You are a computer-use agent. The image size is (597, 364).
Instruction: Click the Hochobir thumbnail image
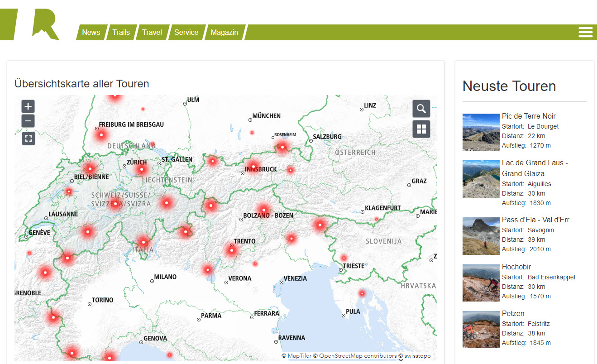click(481, 283)
